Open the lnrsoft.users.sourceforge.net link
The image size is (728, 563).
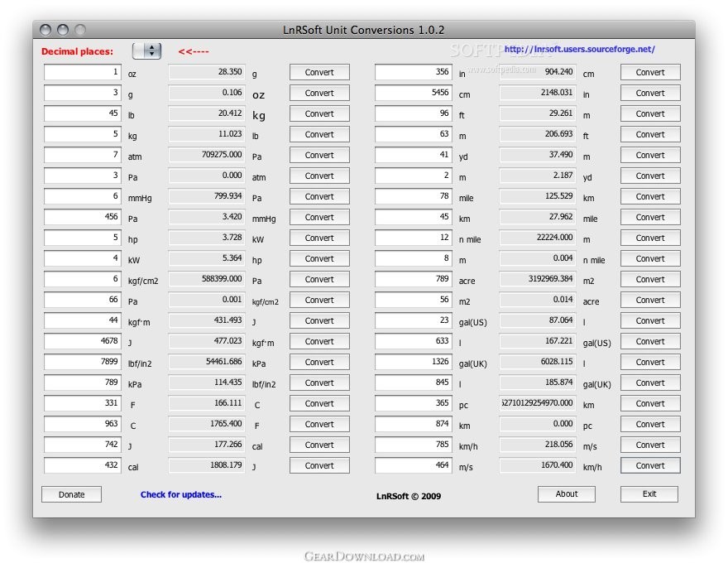[579, 49]
